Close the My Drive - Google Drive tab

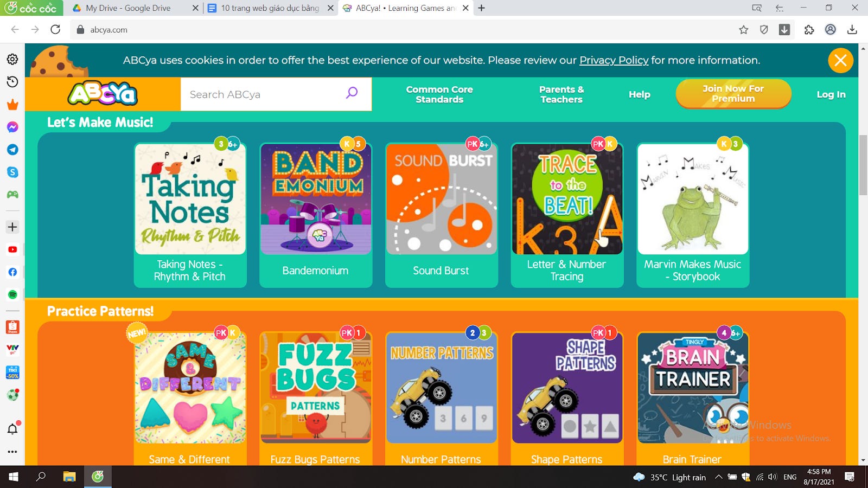pos(195,8)
